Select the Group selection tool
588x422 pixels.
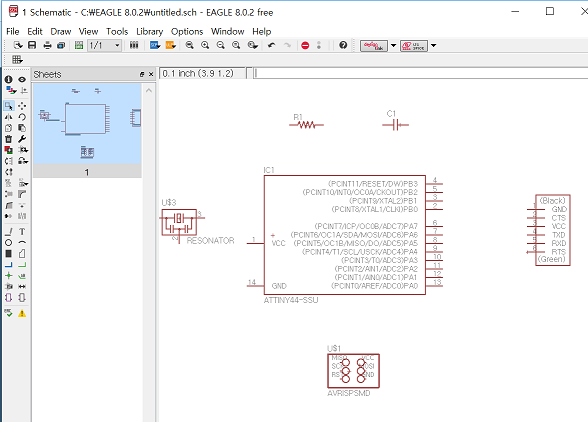(9, 106)
